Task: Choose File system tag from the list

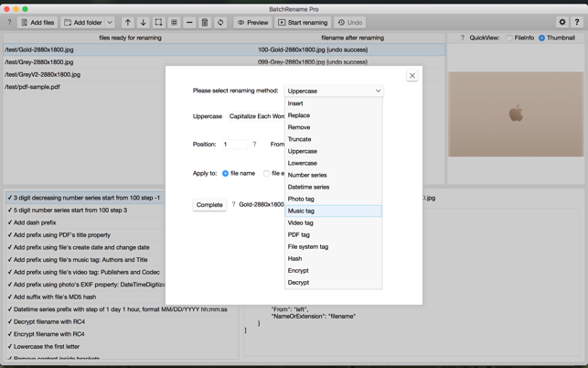Action: (334, 247)
